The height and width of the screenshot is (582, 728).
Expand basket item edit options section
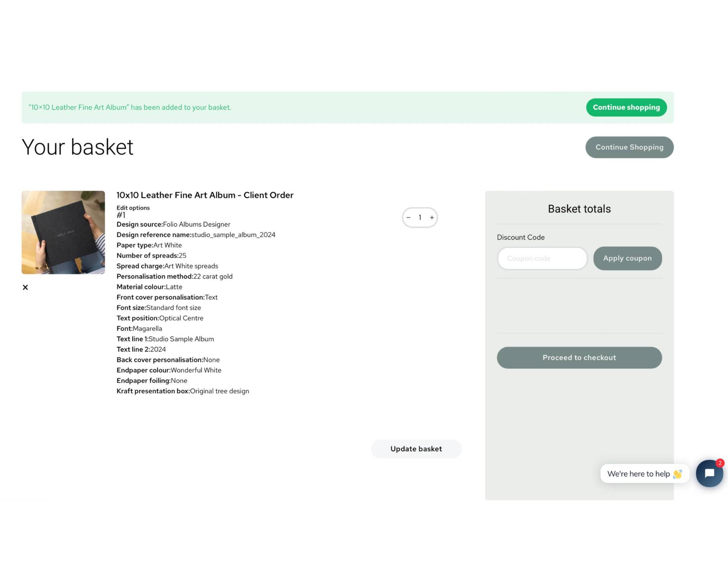[x=133, y=207]
